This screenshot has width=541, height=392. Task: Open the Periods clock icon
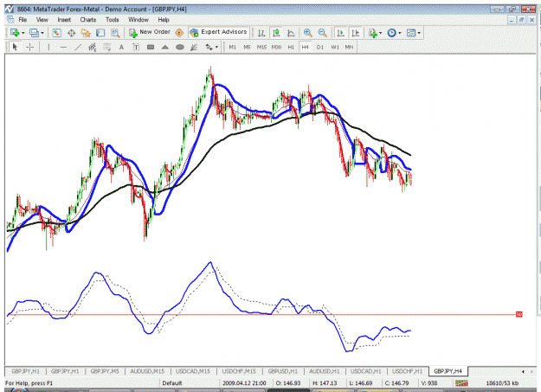pyautogui.click(x=391, y=33)
